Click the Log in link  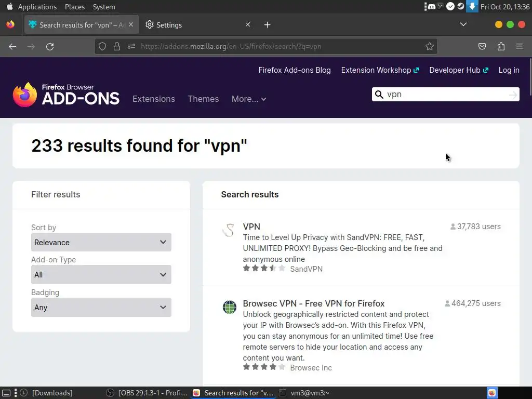(x=509, y=70)
